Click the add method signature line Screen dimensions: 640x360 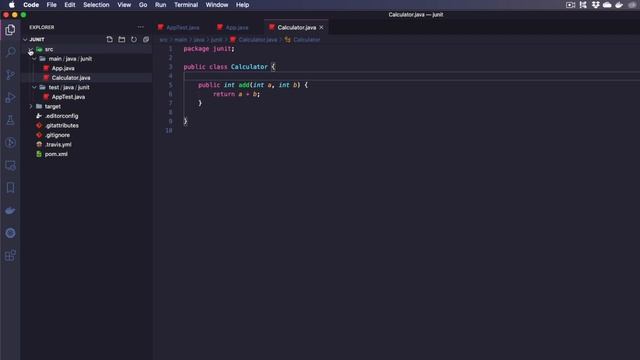point(253,85)
